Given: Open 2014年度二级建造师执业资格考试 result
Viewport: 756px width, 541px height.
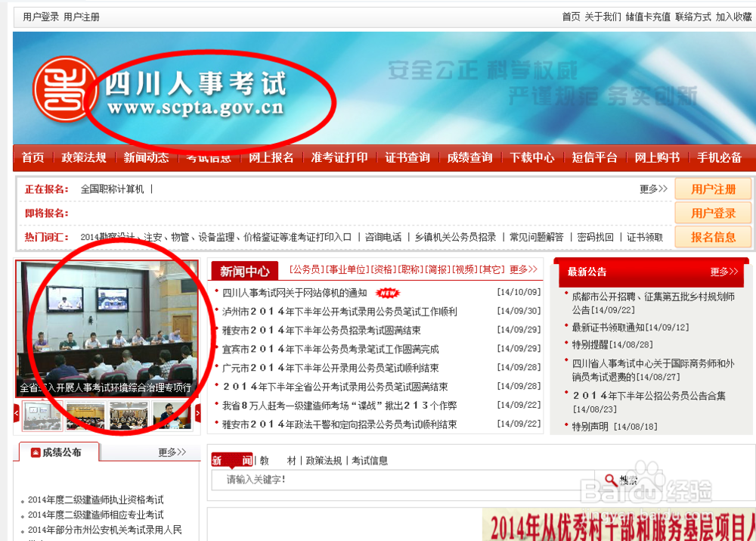Looking at the screenshot, I should pos(95,499).
